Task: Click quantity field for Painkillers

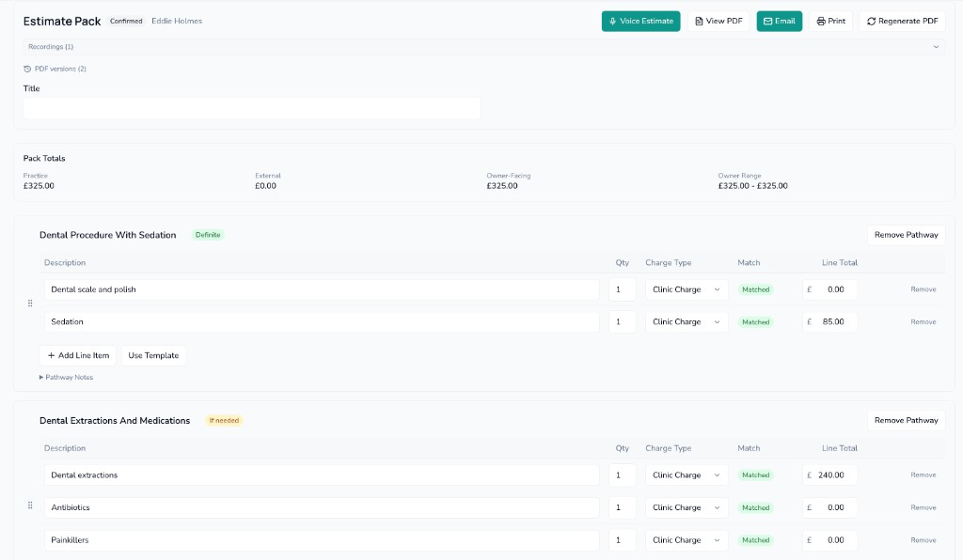Action: click(623, 540)
